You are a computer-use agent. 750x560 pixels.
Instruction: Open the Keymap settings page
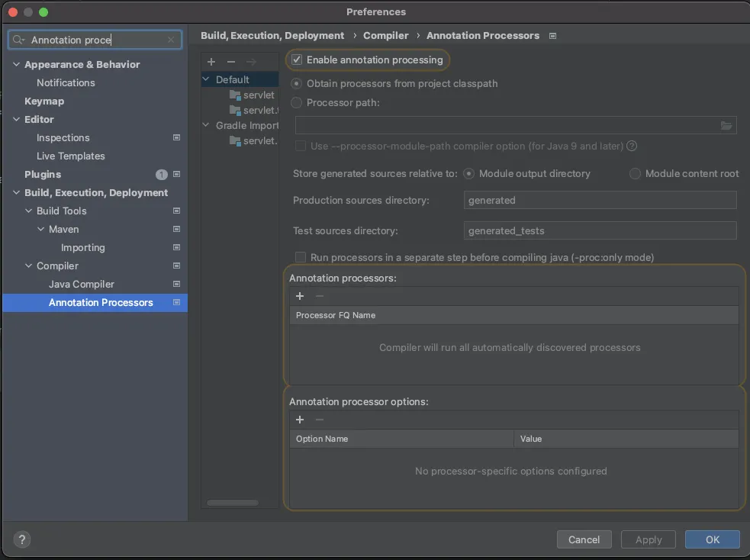coord(44,101)
